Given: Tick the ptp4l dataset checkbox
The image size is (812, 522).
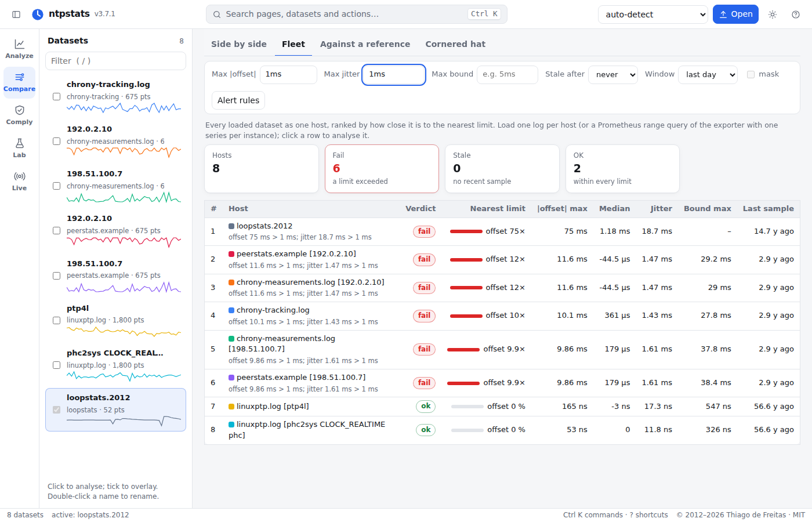Looking at the screenshot, I should click(56, 320).
